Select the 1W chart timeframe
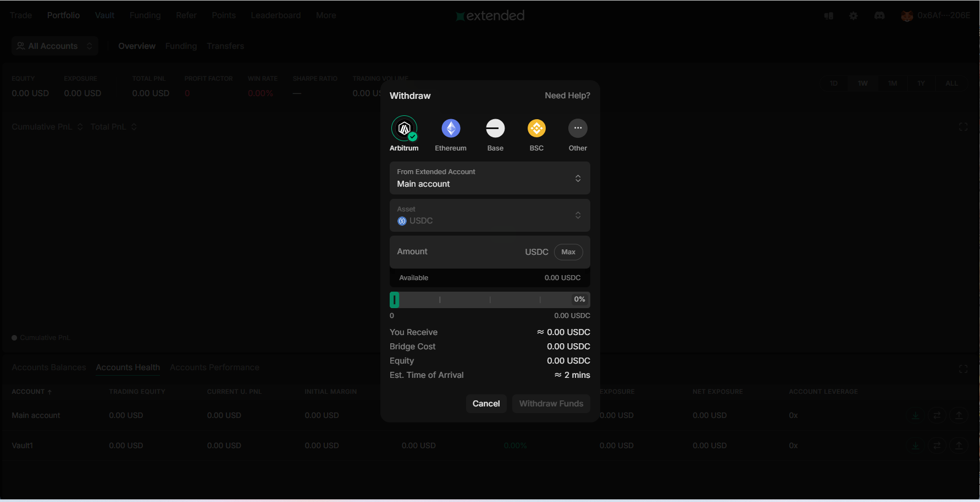980x502 pixels. 862,83
